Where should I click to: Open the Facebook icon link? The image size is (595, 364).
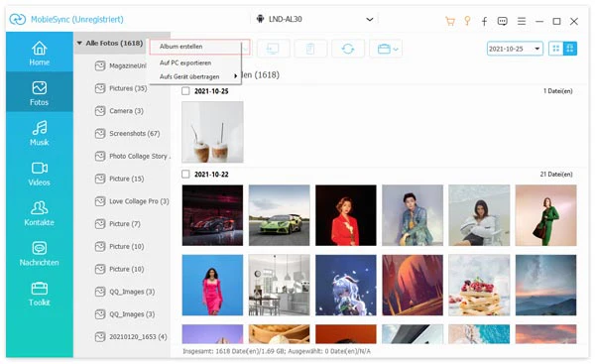[x=485, y=21]
